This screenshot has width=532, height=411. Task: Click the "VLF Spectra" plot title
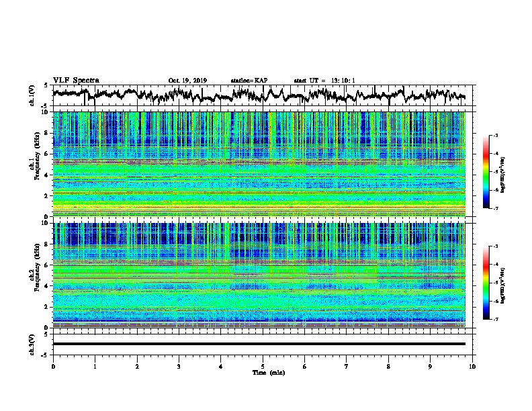click(x=76, y=81)
